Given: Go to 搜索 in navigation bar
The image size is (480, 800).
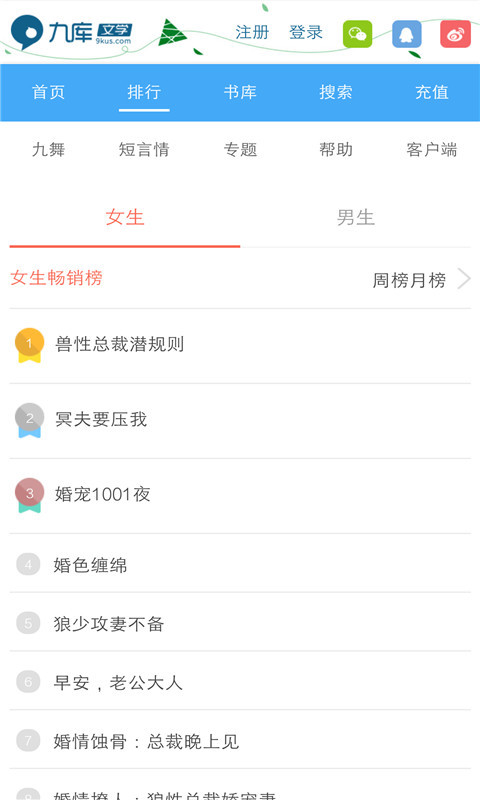Looking at the screenshot, I should coord(336,92).
